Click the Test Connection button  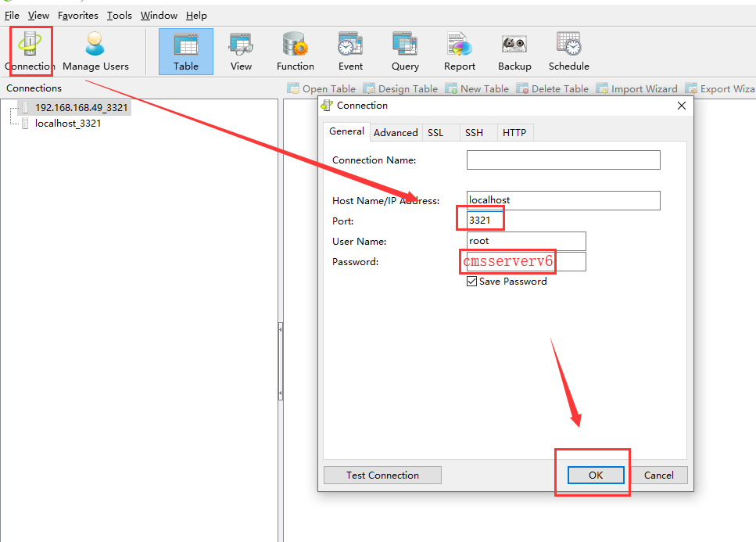click(x=382, y=475)
